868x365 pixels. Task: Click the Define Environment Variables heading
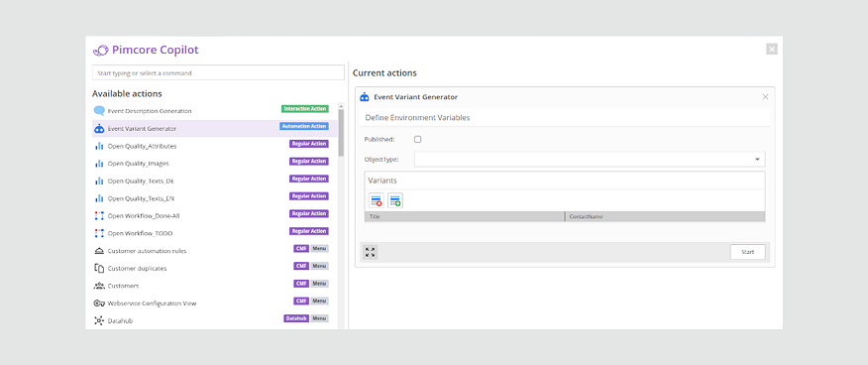pos(417,118)
